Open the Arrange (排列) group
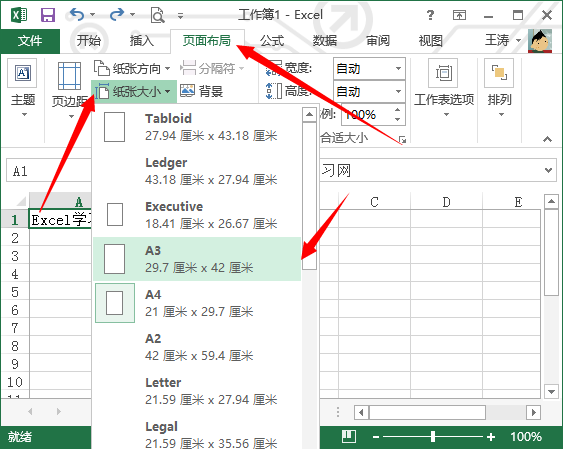This screenshot has width=563, height=449. pyautogui.click(x=499, y=88)
